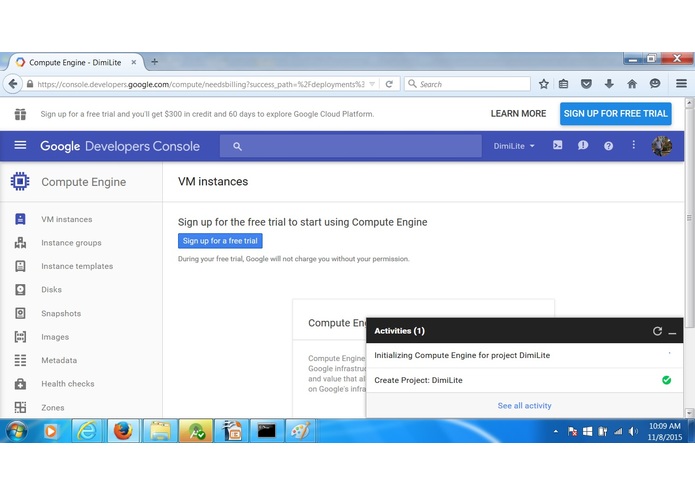Click the Firefox taskbar icon
This screenshot has width=695, height=494.
tap(123, 431)
